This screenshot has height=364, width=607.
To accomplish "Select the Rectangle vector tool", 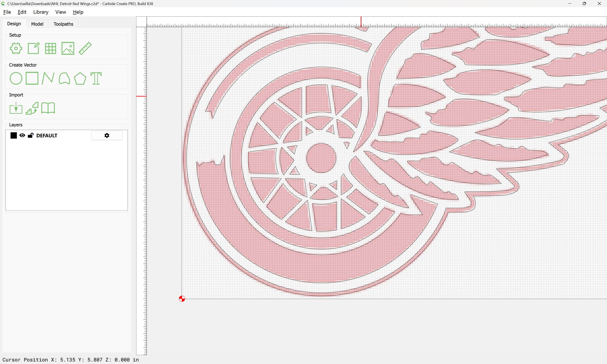I will click(x=32, y=78).
